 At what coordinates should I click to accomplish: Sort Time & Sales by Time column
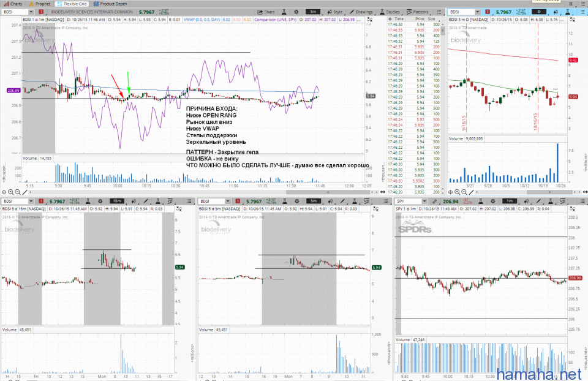point(399,19)
